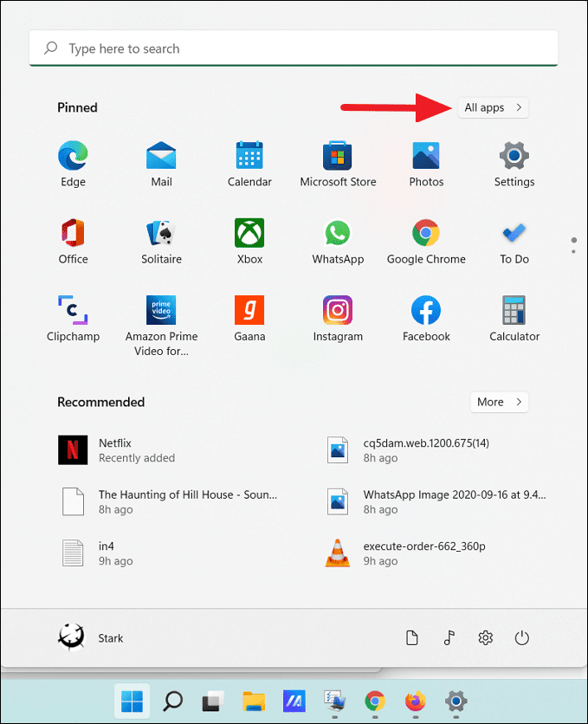Open the Music folder shortcut icon
Image resolution: width=588 pixels, height=724 pixels.
coord(449,638)
